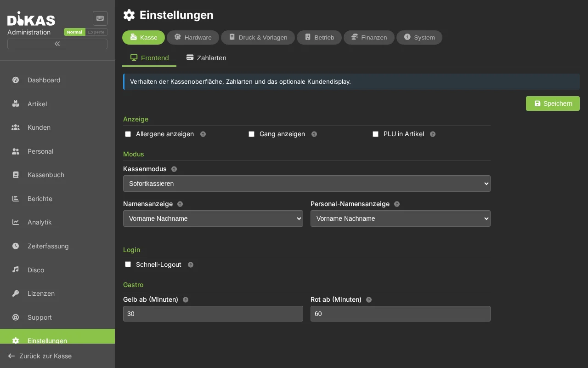Select the Hardware settings tab

[193, 37]
